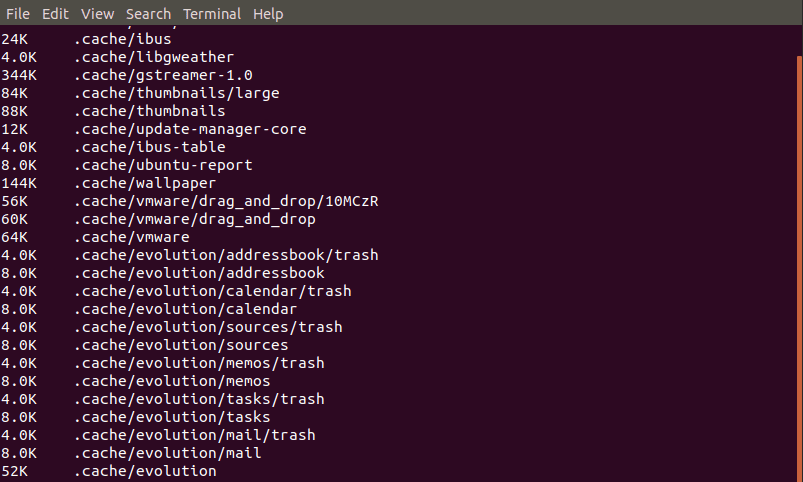Open the File menu
803x482 pixels.
[18, 14]
